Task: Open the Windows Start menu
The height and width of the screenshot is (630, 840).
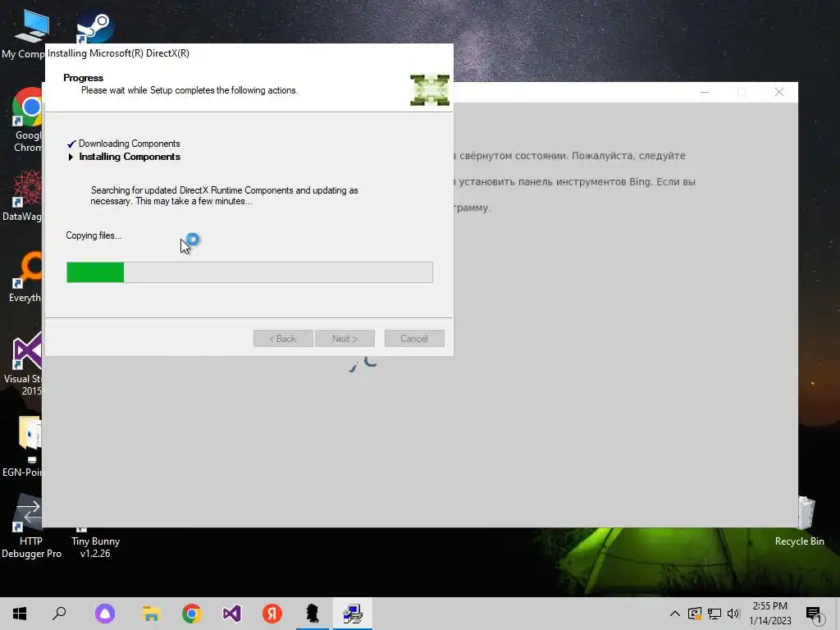Action: pyautogui.click(x=20, y=614)
